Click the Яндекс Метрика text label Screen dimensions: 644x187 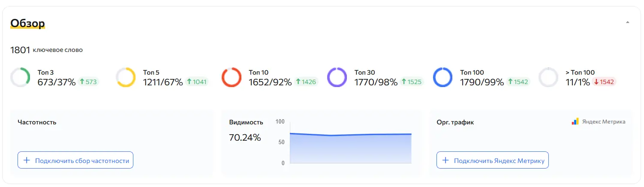pos(604,122)
